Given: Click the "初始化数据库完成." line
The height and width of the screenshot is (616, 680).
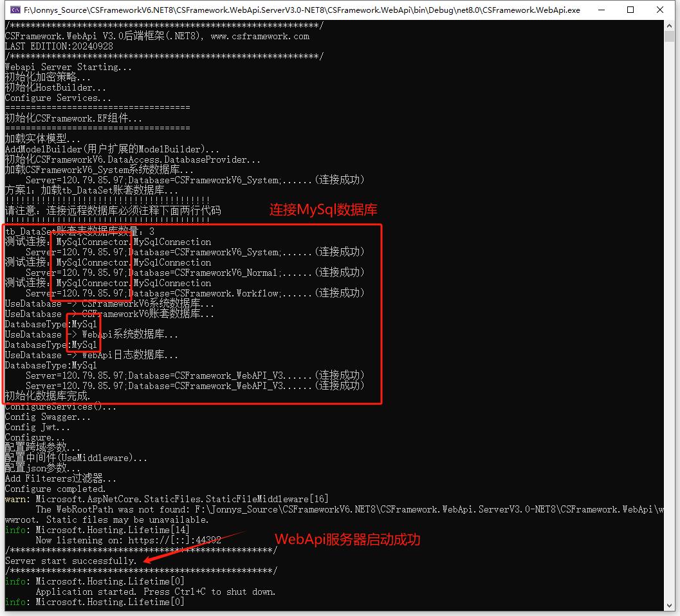Looking at the screenshot, I should click(x=48, y=396).
